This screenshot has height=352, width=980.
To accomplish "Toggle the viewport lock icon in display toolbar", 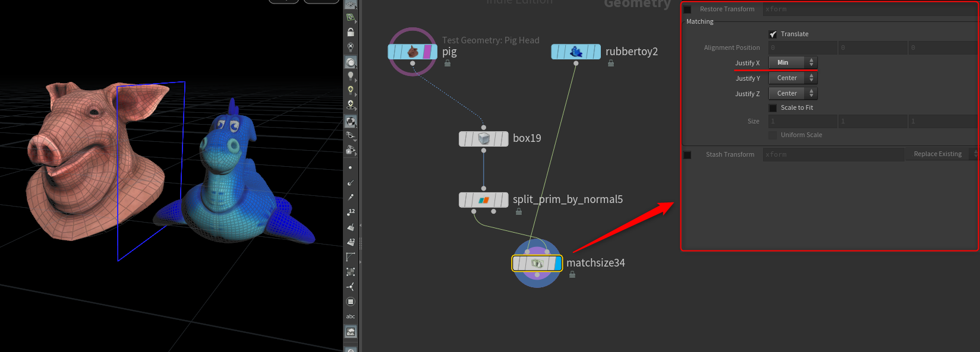I will pyautogui.click(x=351, y=32).
